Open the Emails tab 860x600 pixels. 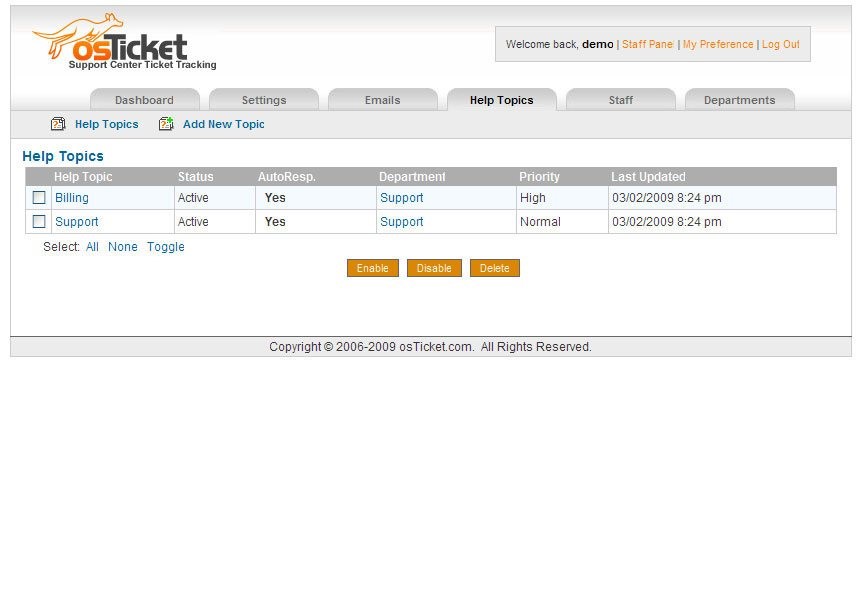click(382, 99)
